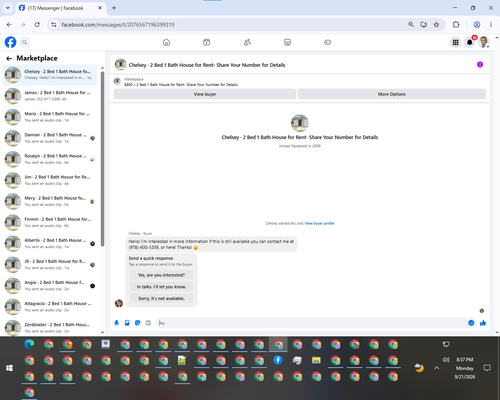
Task: Open the Facebook app icon in taskbar
Action: (278, 360)
